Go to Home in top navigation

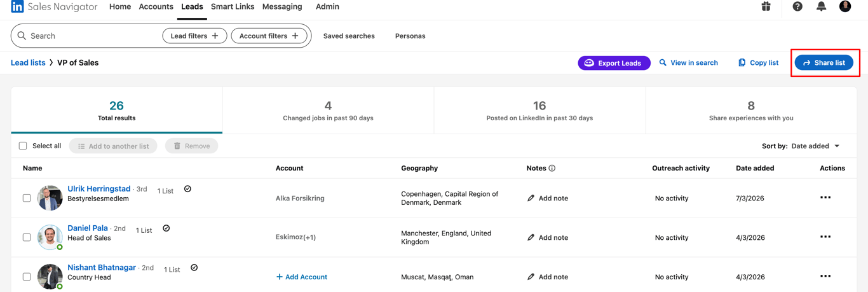(120, 6)
